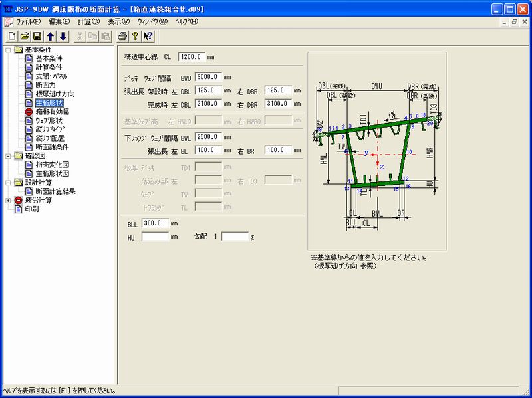532x398 pixels.
Task: Click the BLL input field
Action: coord(155,223)
